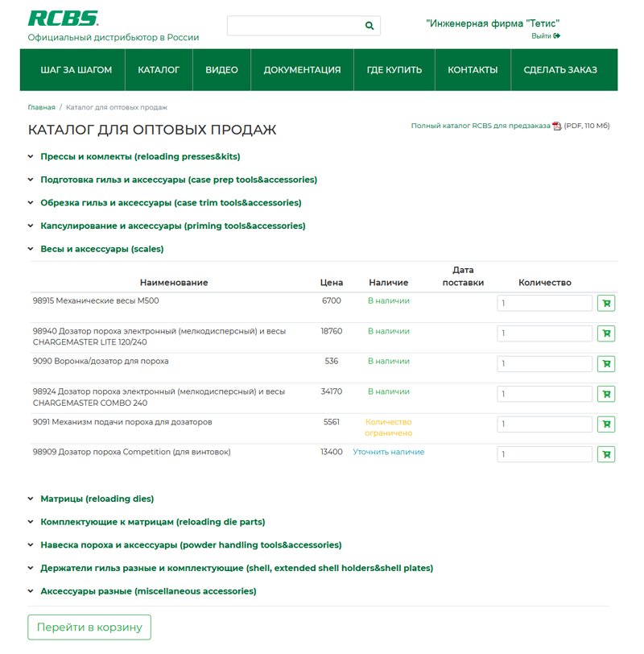Click product name 9091 Механизм подачи пороха
This screenshot has height=654, width=644.
[122, 422]
